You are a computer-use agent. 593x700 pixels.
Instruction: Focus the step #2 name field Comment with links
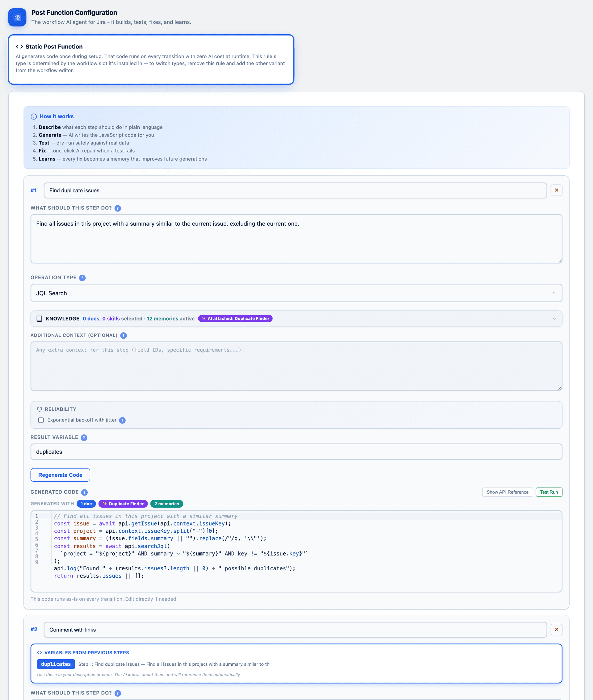(295, 630)
